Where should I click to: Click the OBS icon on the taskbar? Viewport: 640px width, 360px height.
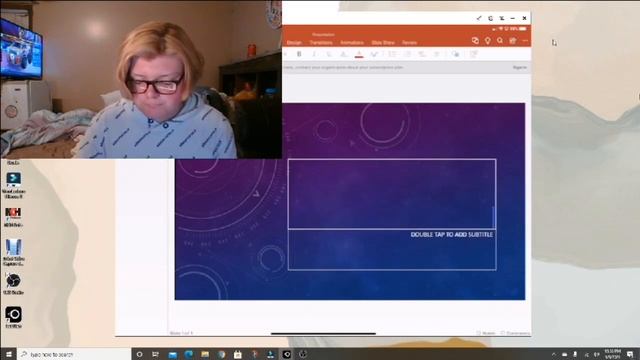click(303, 354)
